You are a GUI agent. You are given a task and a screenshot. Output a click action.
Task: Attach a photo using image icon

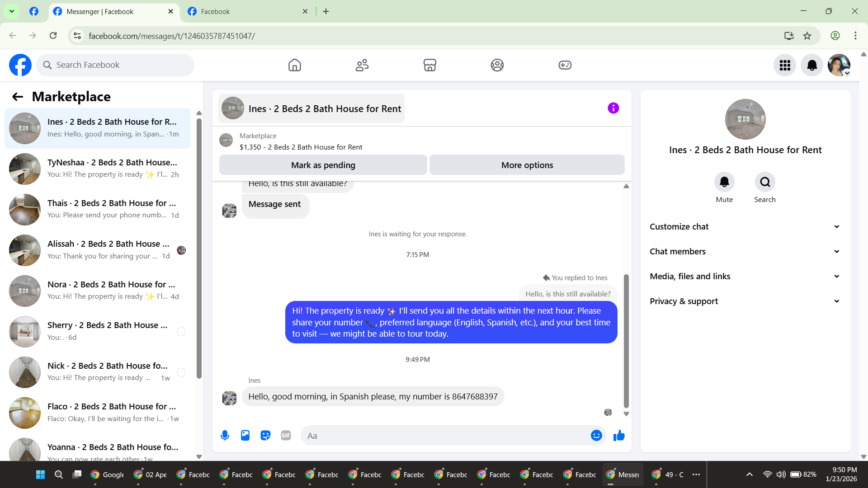coord(245,436)
